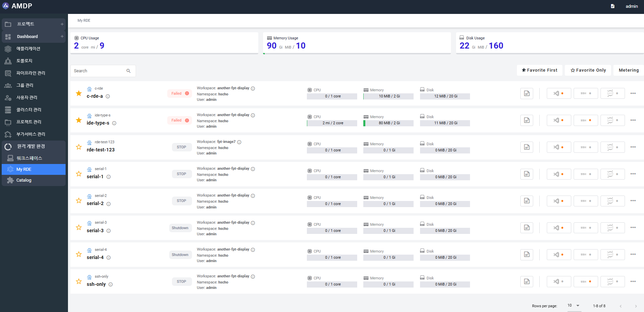Open 애플리케이션 menu
644x312 pixels.
(34, 49)
